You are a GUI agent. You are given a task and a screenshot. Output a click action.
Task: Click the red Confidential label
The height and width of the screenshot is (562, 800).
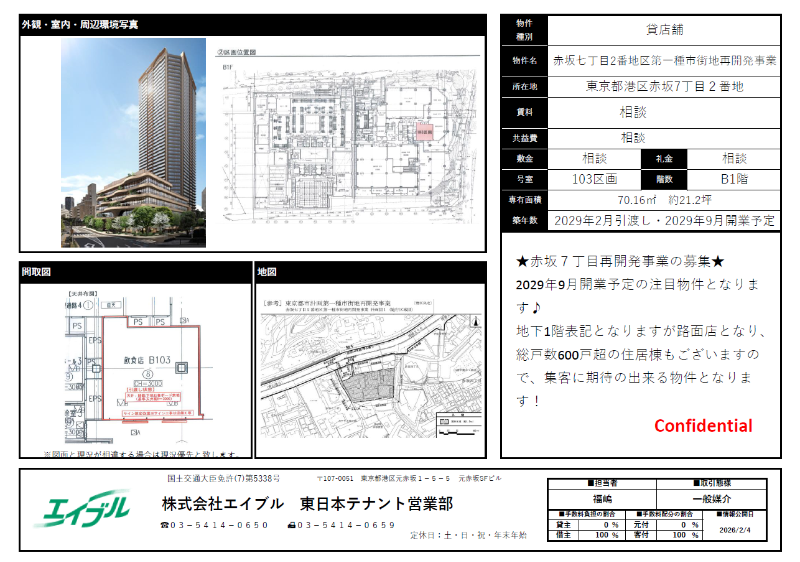pyautogui.click(x=703, y=426)
